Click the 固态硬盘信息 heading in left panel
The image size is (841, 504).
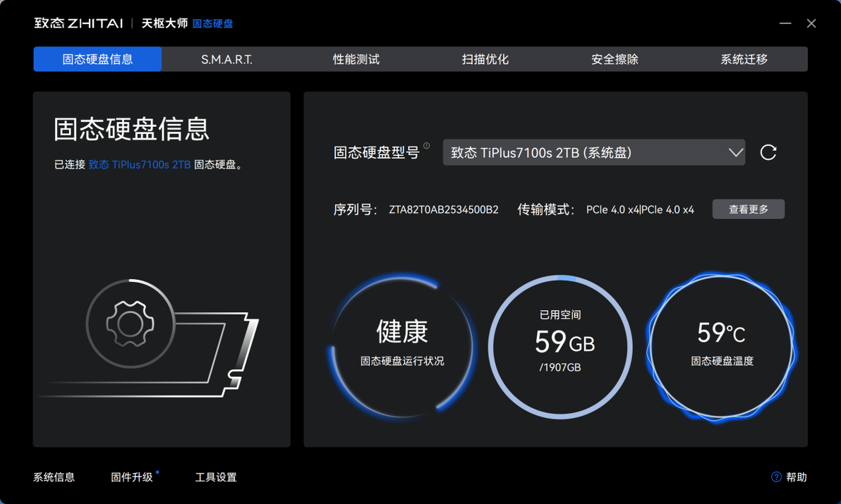[131, 129]
